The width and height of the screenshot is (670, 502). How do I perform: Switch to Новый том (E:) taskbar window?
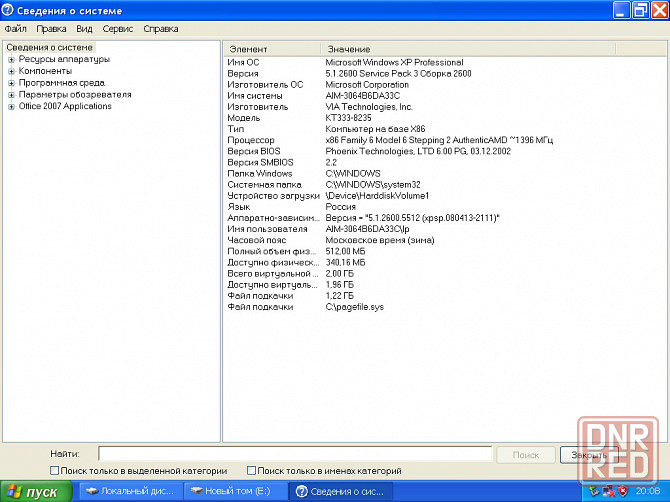(235, 491)
